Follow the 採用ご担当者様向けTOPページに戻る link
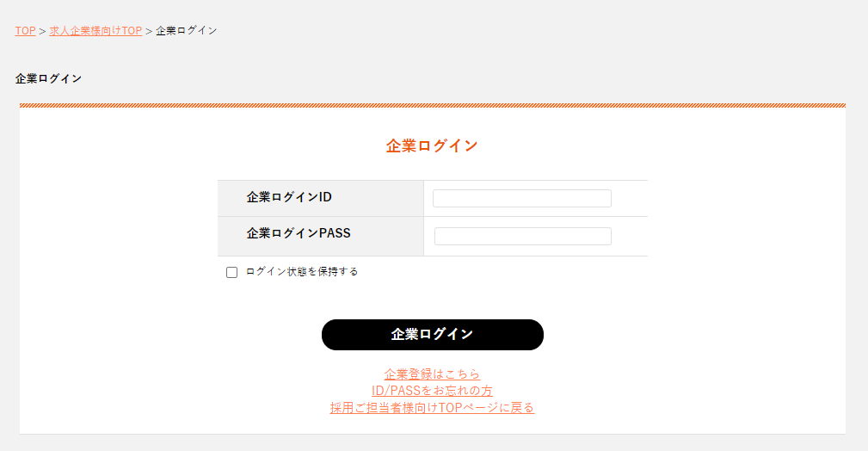 coord(432,407)
